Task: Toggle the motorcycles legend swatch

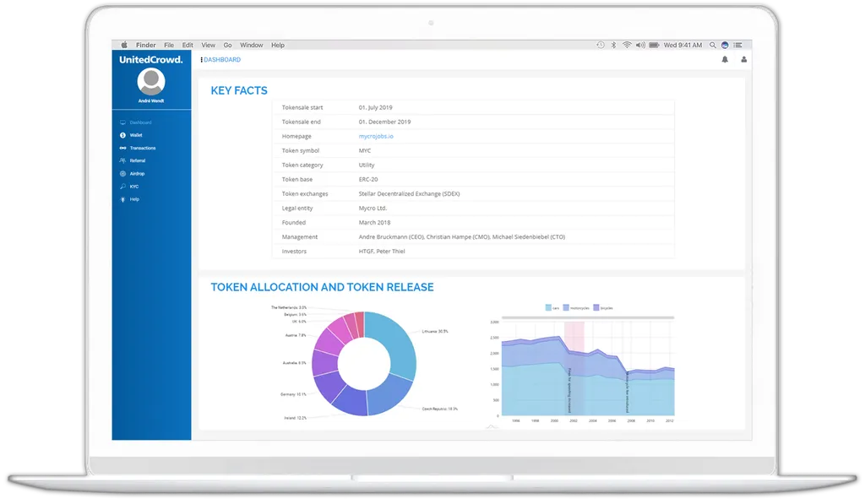Action: [x=566, y=307]
